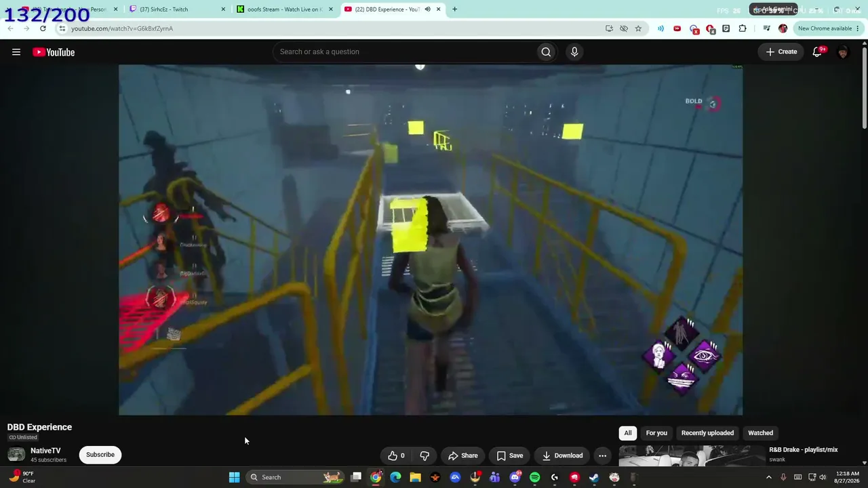Open the YouTube account avatar menu

[843, 52]
